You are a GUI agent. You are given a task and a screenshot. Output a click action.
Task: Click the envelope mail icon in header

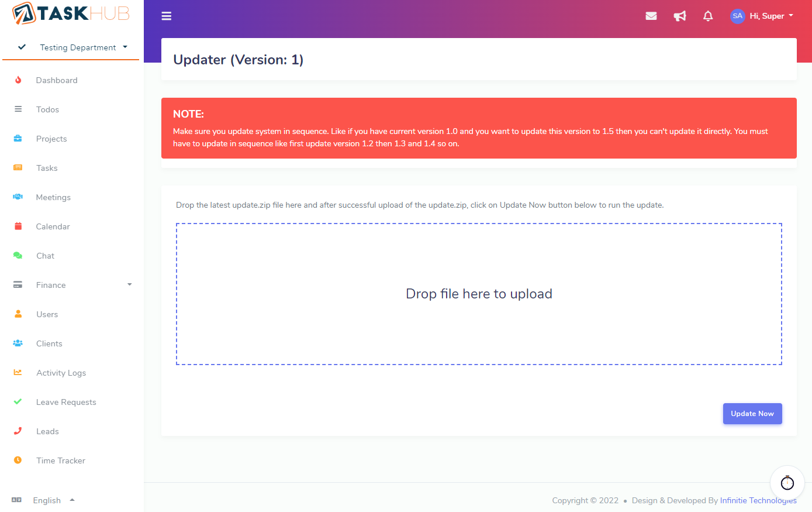click(651, 16)
